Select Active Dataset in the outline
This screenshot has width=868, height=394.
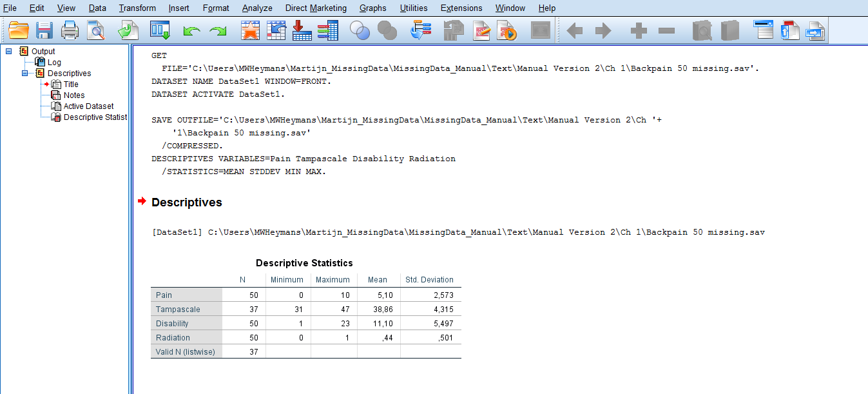pos(88,106)
